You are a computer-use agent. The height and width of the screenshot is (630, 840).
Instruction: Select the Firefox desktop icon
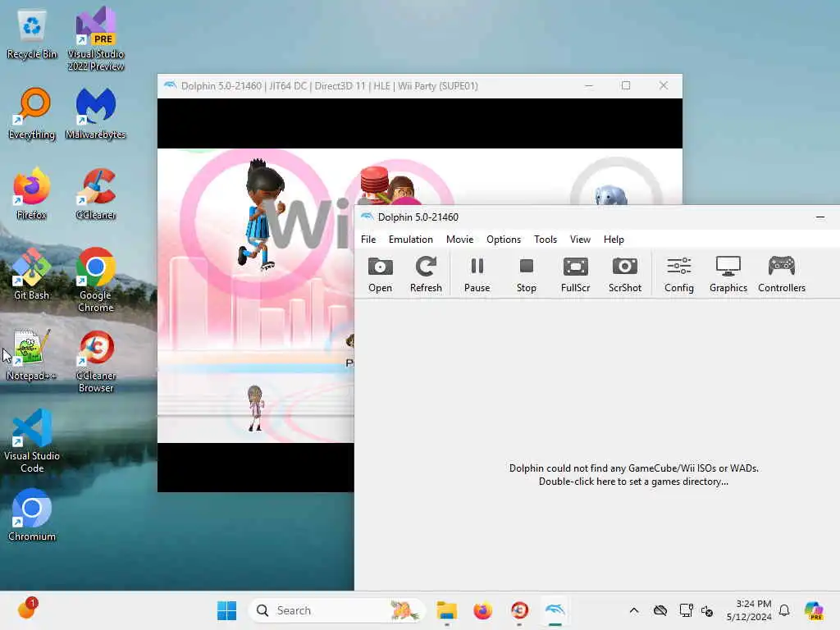click(32, 194)
